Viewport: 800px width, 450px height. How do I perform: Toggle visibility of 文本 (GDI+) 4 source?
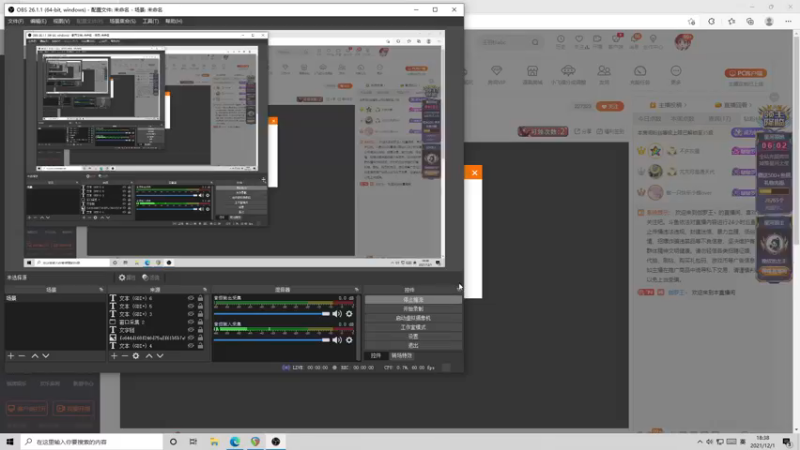(x=191, y=345)
